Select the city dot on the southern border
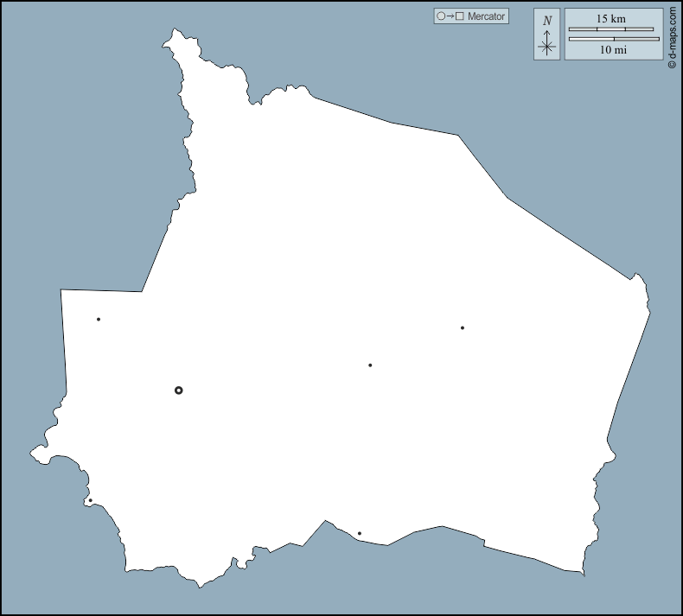Viewport: 683px width, 616px height. [x=360, y=534]
